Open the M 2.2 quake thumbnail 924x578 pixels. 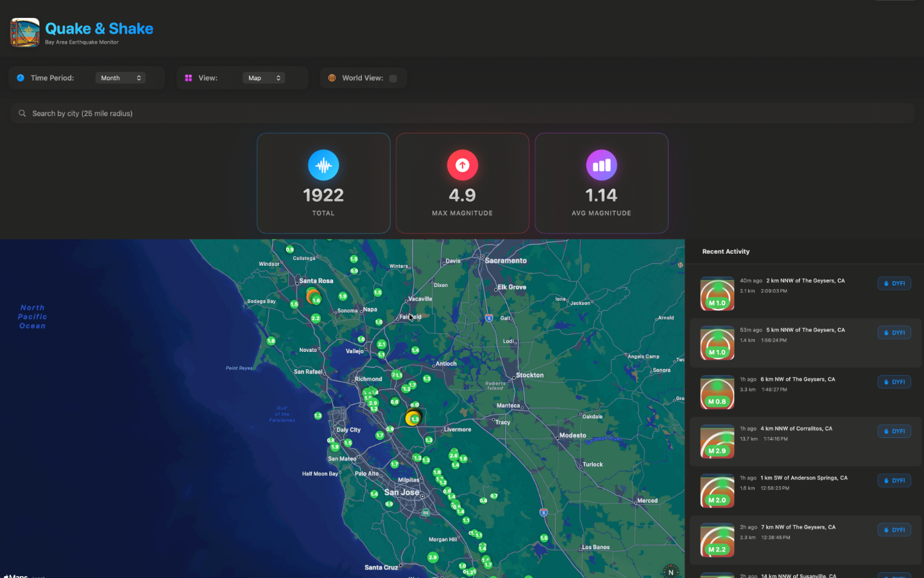(x=717, y=540)
